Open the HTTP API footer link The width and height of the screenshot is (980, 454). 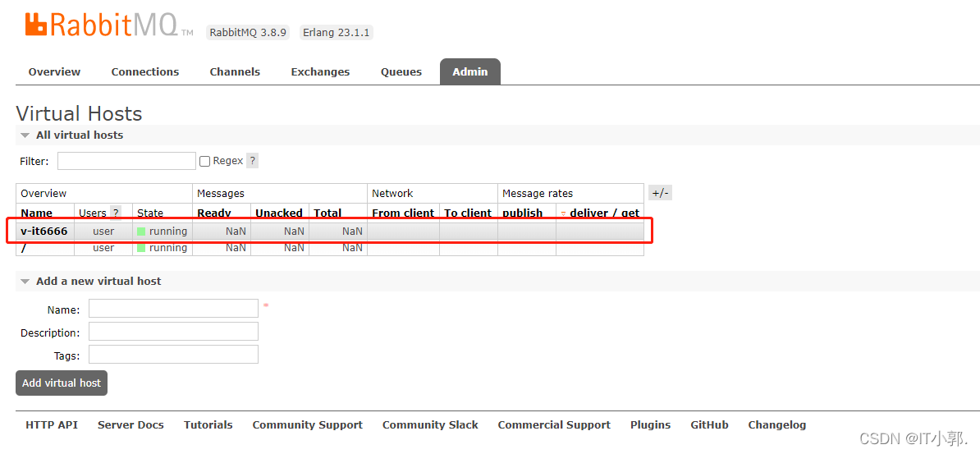pos(52,424)
